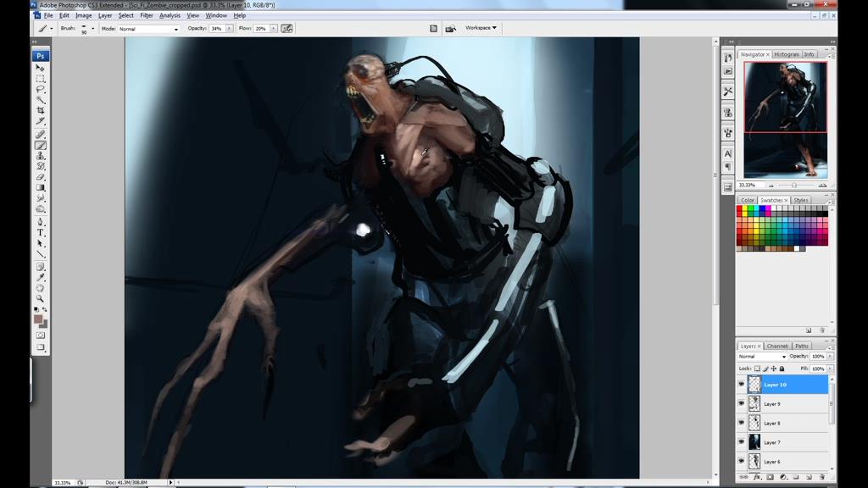The image size is (868, 488).
Task: Switch to the Channels tab
Action: coord(777,346)
